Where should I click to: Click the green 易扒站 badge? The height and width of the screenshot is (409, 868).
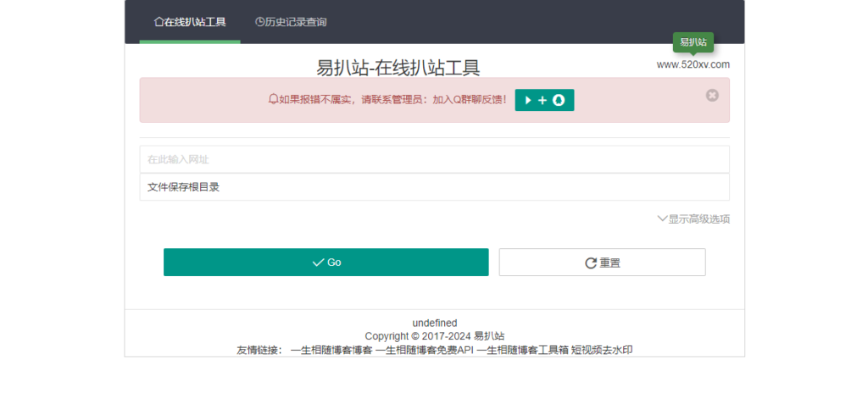[693, 42]
